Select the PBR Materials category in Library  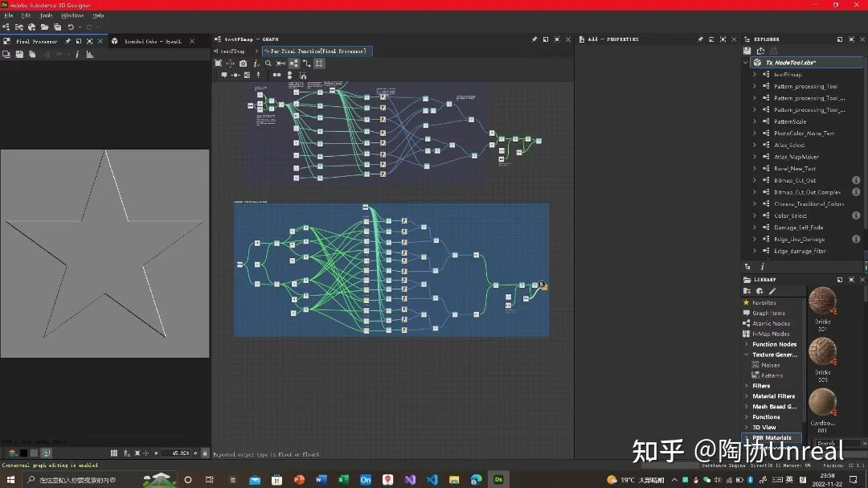[773, 437]
